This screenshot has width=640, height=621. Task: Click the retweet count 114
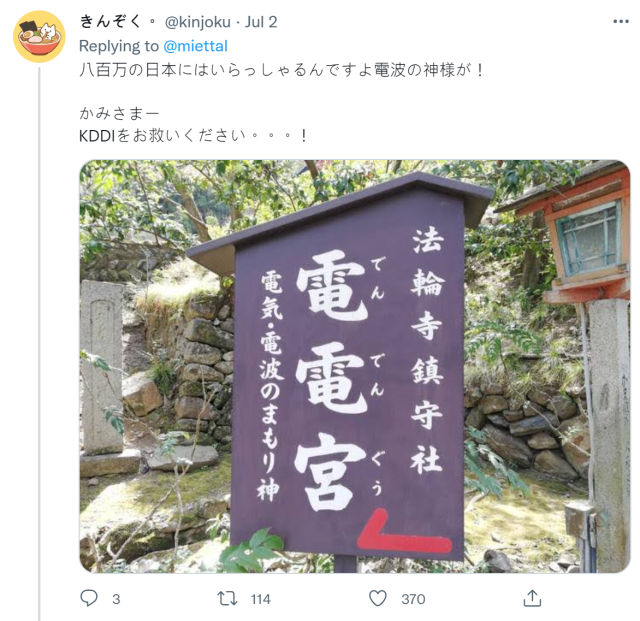pyautogui.click(x=261, y=599)
